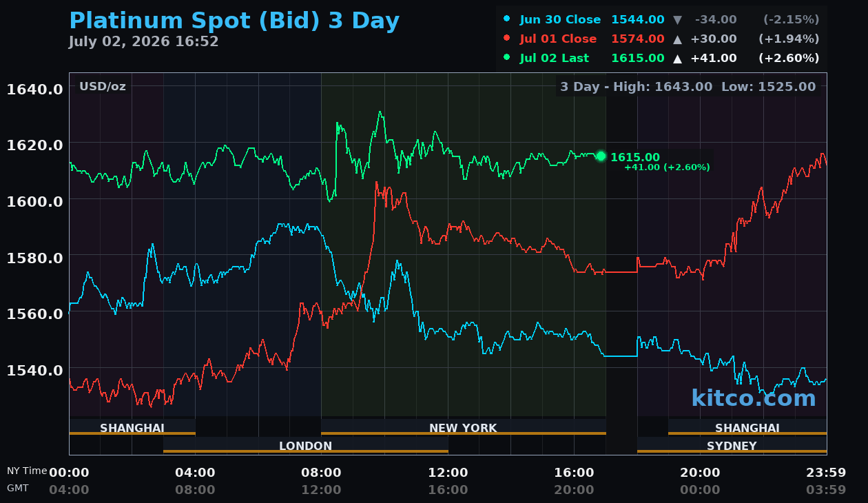Click the date 'July 02, 2026 16:52'
The height and width of the screenshot is (503, 868).
[143, 42]
